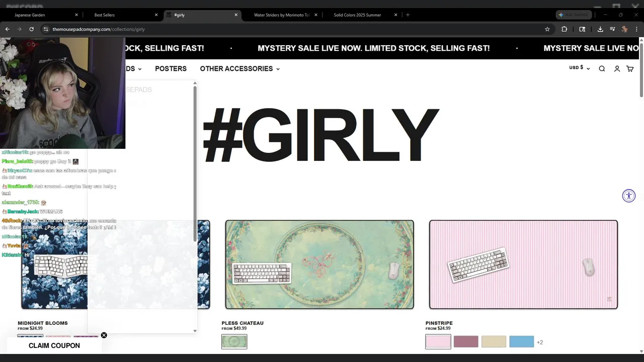Select the green Pless Chateau swatch

(234, 342)
